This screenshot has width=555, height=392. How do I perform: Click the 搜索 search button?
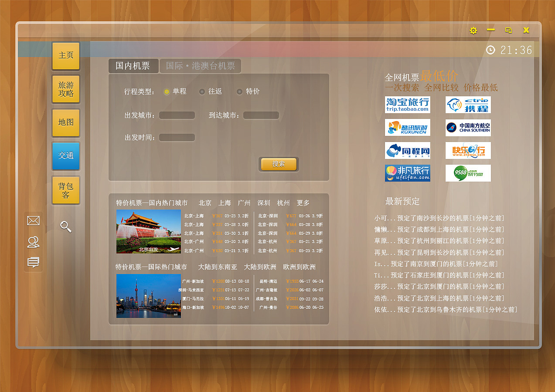pyautogui.click(x=279, y=164)
